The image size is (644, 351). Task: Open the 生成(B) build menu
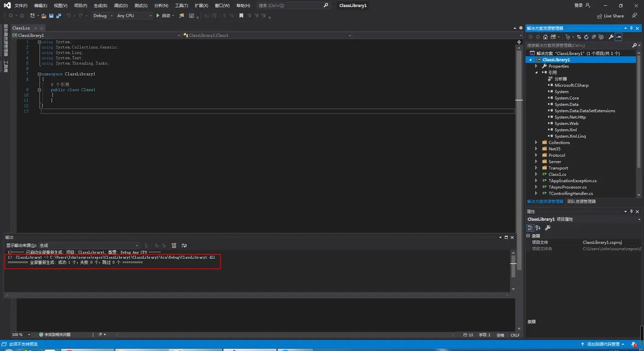tap(100, 6)
